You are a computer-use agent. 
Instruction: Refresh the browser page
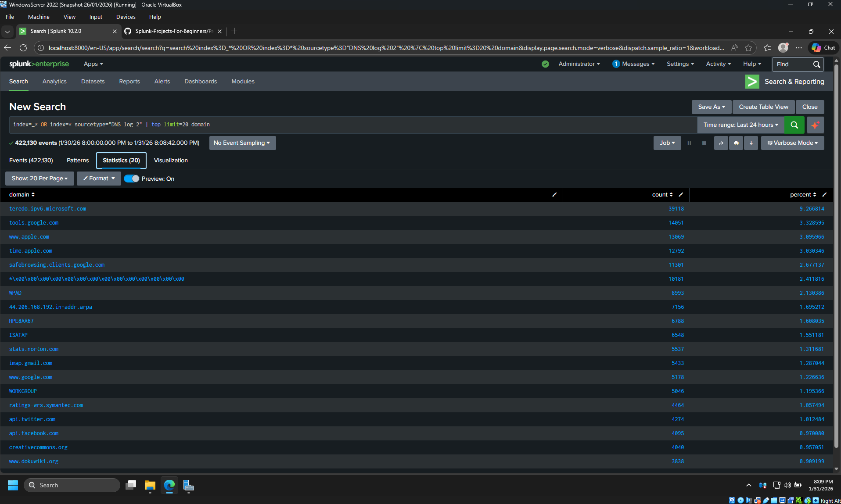[23, 48]
